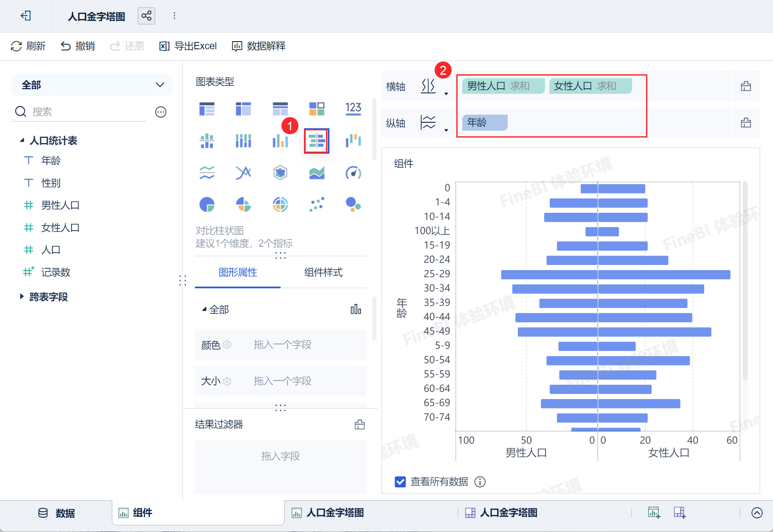
Task: Choose the multi-series column chart icon
Action: [x=280, y=141]
